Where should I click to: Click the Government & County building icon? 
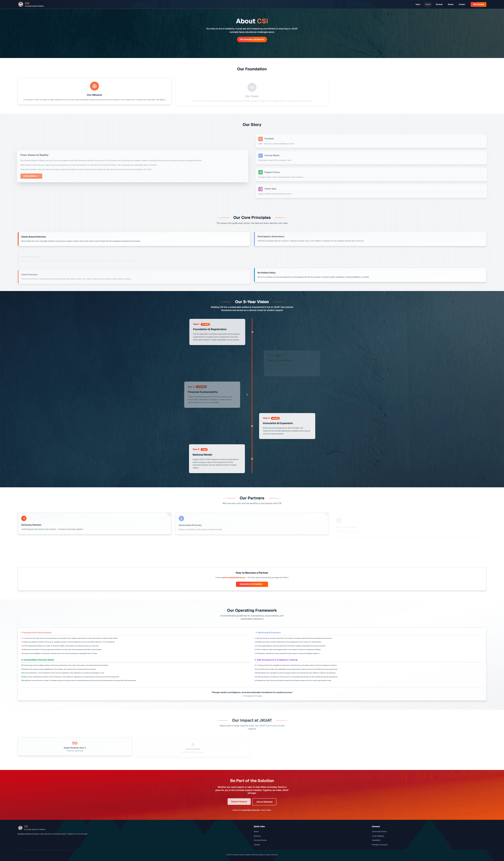181,518
